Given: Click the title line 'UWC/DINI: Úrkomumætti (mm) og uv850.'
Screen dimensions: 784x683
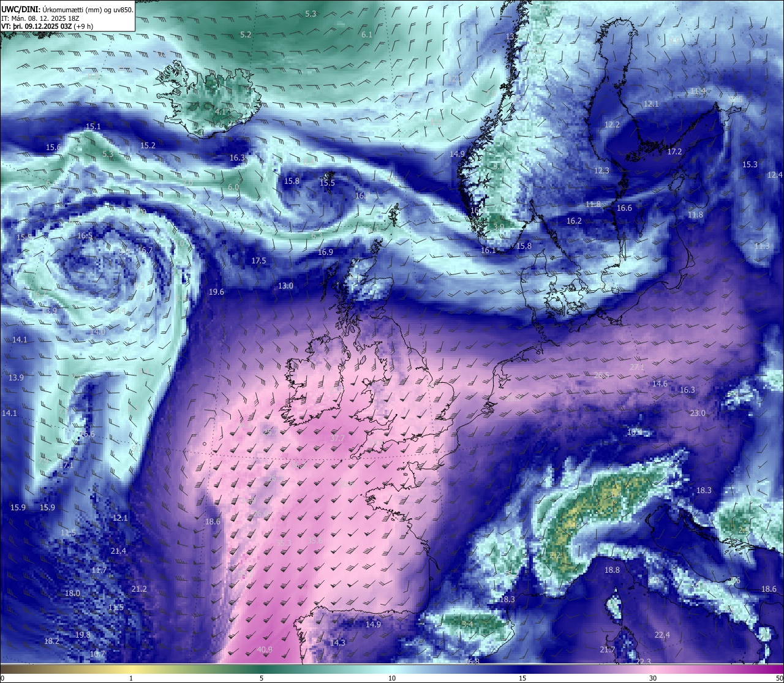Looking at the screenshot, I should pos(67,9).
